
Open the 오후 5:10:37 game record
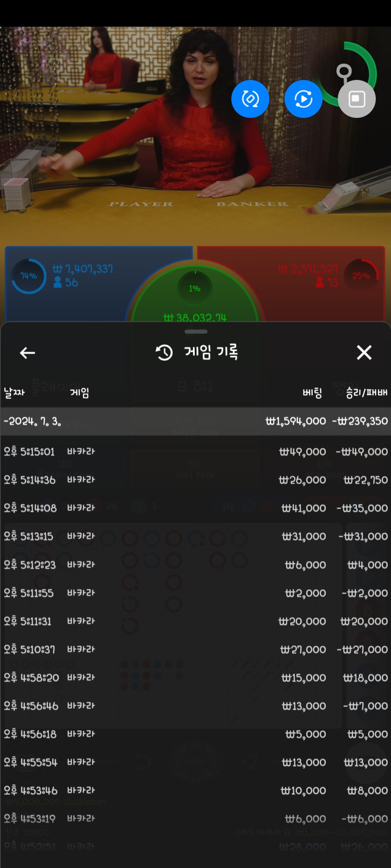[195, 650]
